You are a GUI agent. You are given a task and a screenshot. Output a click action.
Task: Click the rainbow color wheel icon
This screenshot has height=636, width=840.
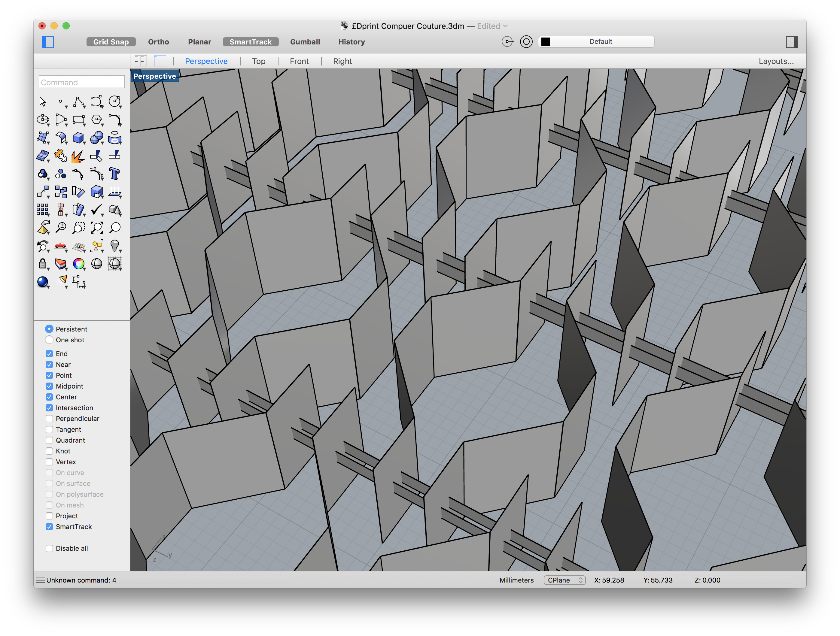point(78,264)
